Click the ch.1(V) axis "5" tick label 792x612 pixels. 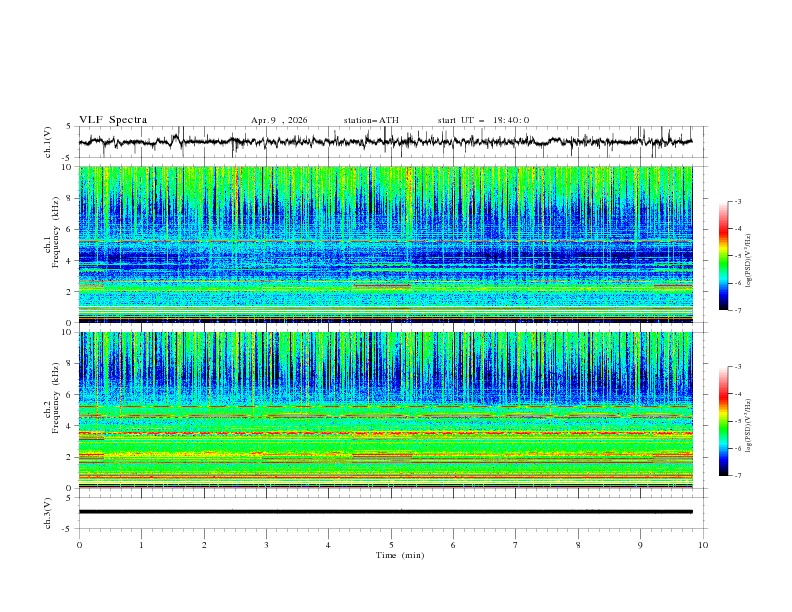coord(69,126)
